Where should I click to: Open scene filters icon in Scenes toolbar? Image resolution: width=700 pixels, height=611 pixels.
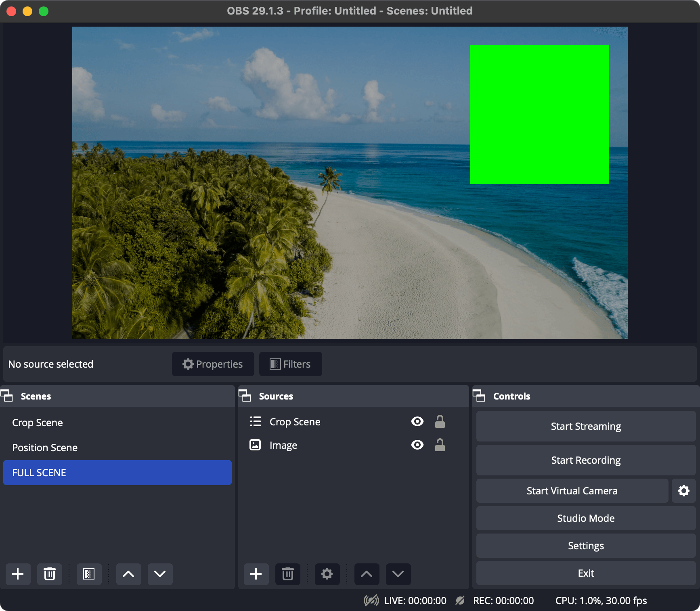tap(89, 574)
